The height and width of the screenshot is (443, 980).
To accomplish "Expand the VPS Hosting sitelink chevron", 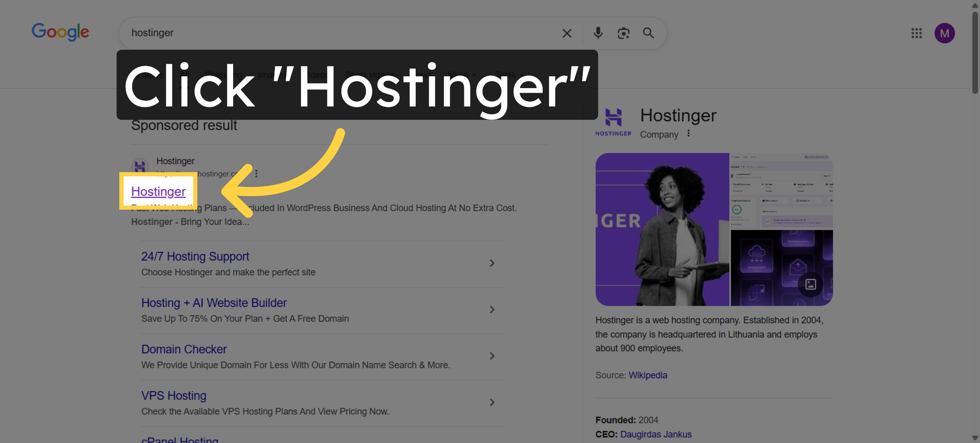I will coord(492,402).
